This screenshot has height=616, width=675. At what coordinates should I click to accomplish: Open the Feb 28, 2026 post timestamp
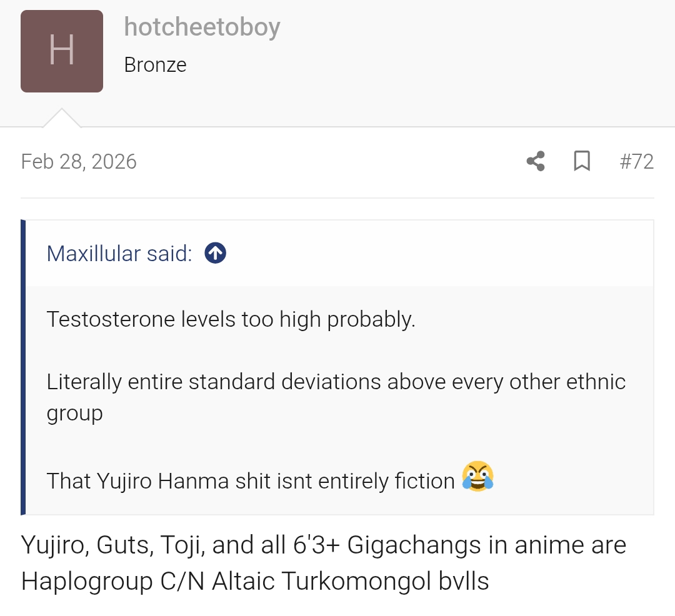pyautogui.click(x=79, y=162)
